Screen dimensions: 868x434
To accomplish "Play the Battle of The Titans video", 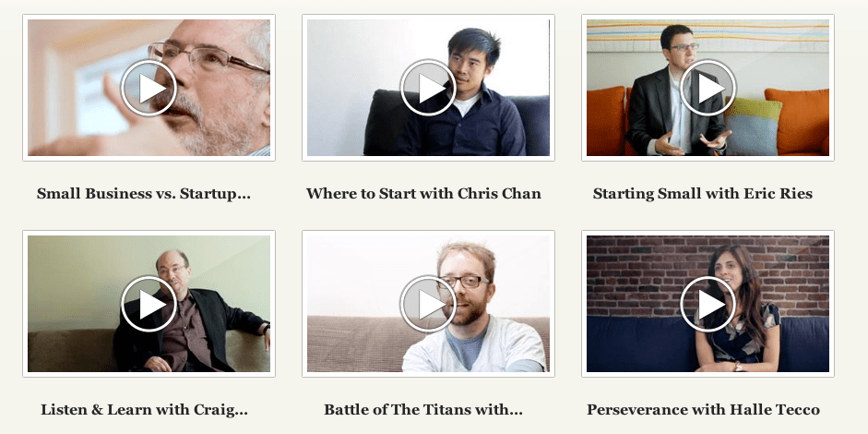I will [428, 305].
